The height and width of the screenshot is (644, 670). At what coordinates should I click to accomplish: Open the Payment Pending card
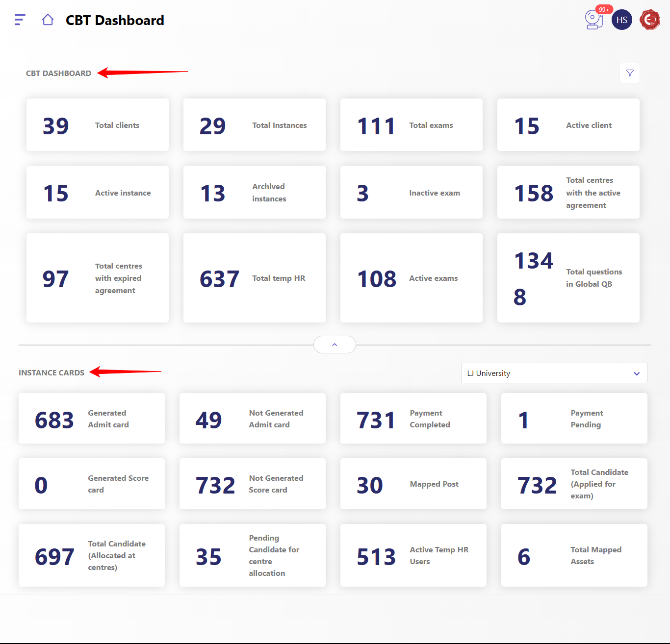click(x=574, y=419)
